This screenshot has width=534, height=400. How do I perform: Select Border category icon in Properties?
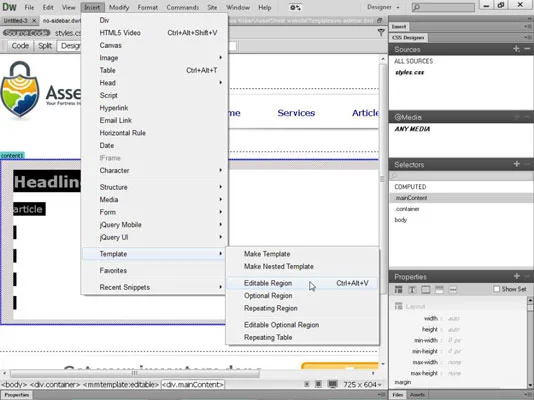(425, 290)
